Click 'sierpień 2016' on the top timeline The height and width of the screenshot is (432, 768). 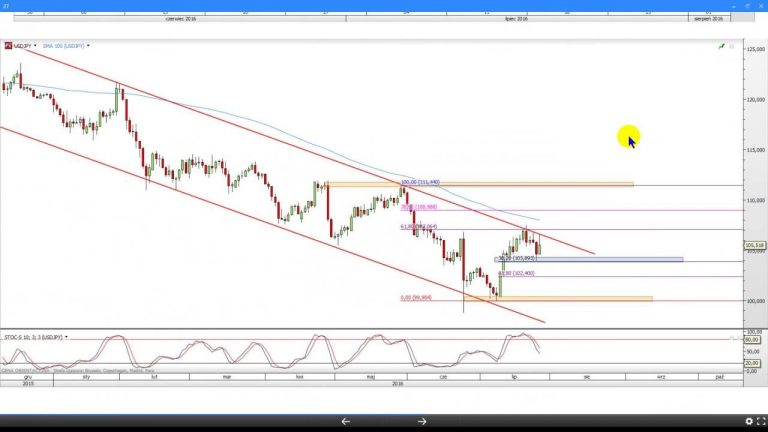coord(708,19)
